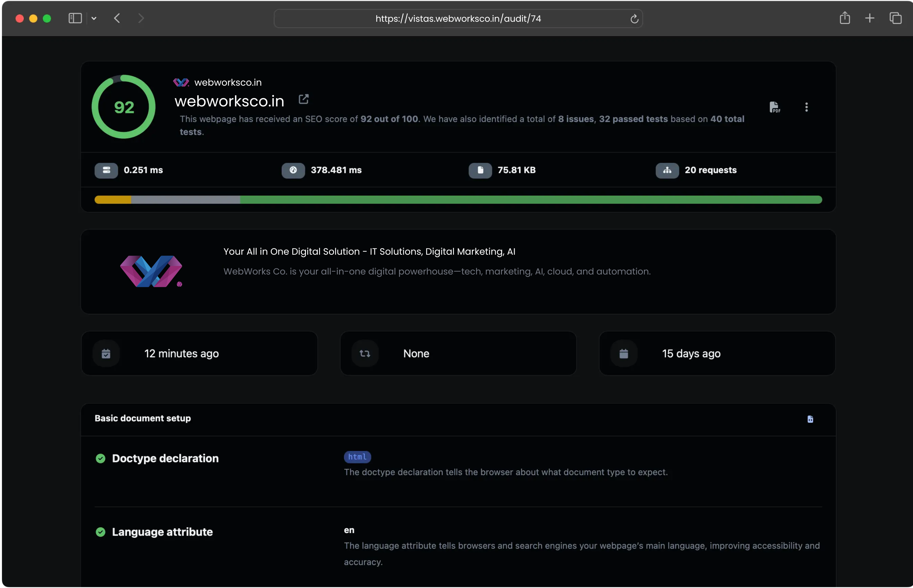Click the '12 minutes ago' text
Image resolution: width=913 pixels, height=588 pixels.
click(x=181, y=353)
